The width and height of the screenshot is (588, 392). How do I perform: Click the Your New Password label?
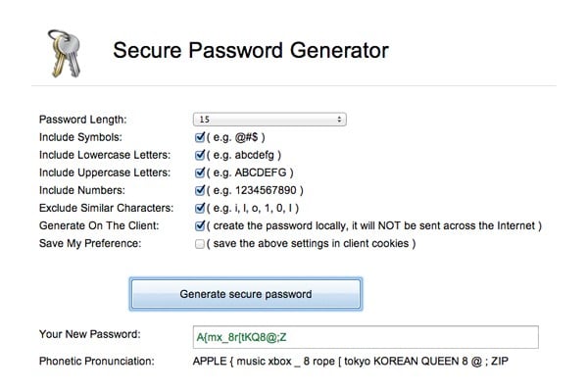pos(89,335)
